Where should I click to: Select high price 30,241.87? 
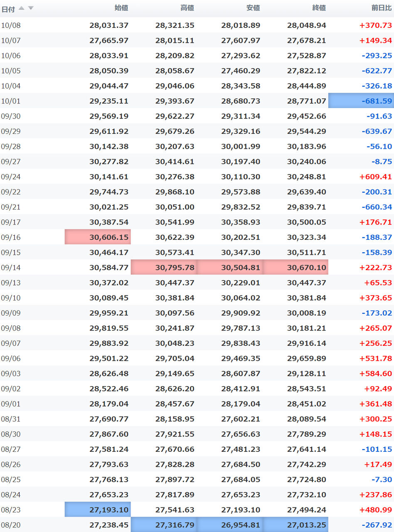point(175,328)
